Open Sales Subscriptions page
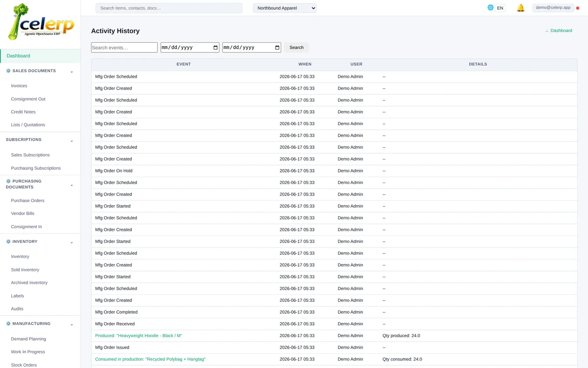The image size is (588, 368). coord(30,155)
